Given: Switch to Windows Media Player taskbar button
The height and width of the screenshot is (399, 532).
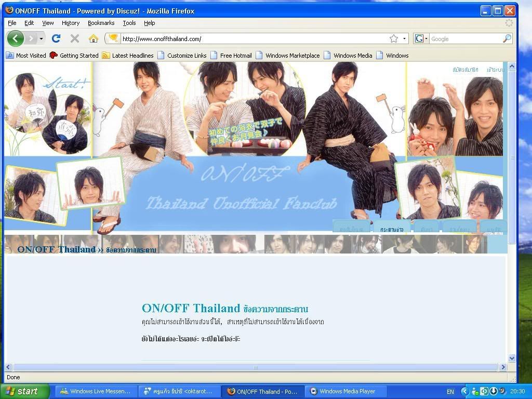Looking at the screenshot, I should 345,391.
